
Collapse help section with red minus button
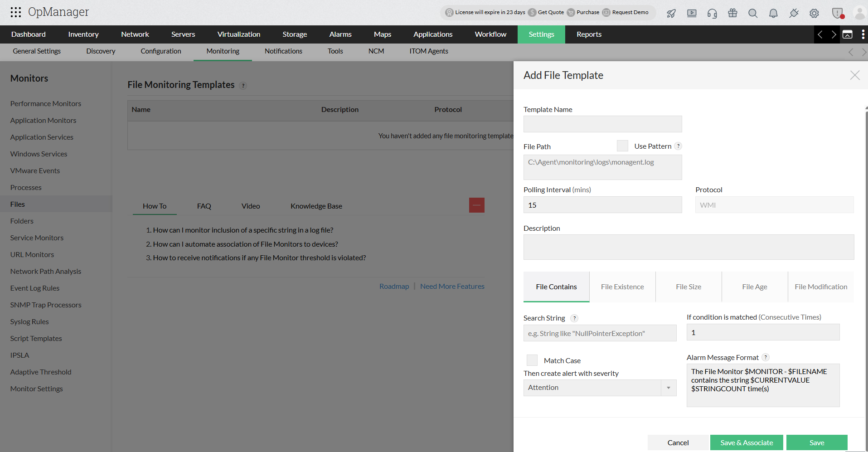click(x=477, y=205)
